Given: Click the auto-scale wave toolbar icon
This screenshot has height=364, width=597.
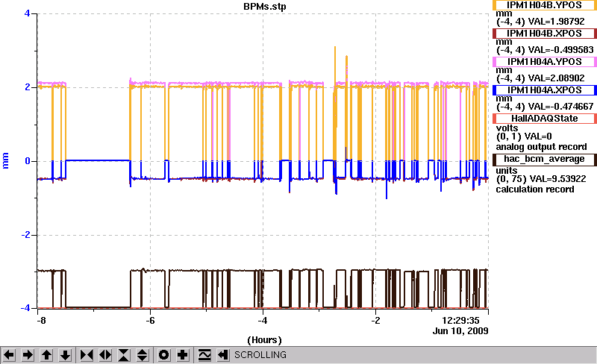Looking at the screenshot, I should [x=204, y=355].
